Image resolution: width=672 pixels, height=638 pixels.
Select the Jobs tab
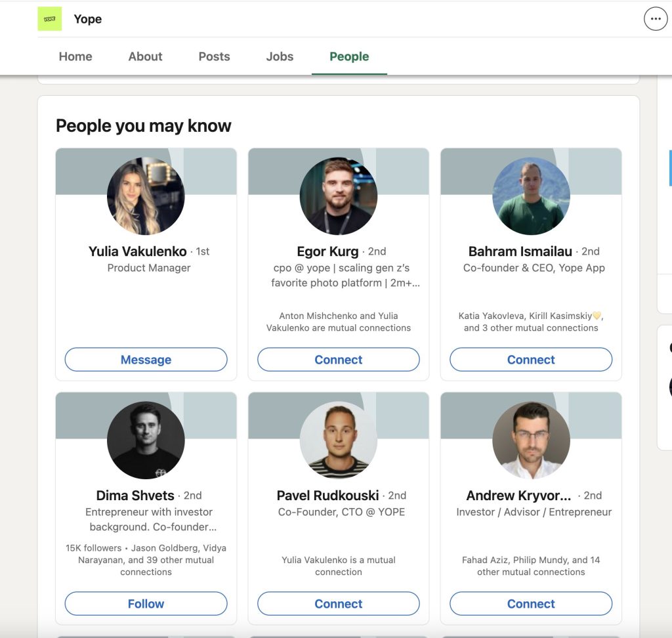[280, 56]
